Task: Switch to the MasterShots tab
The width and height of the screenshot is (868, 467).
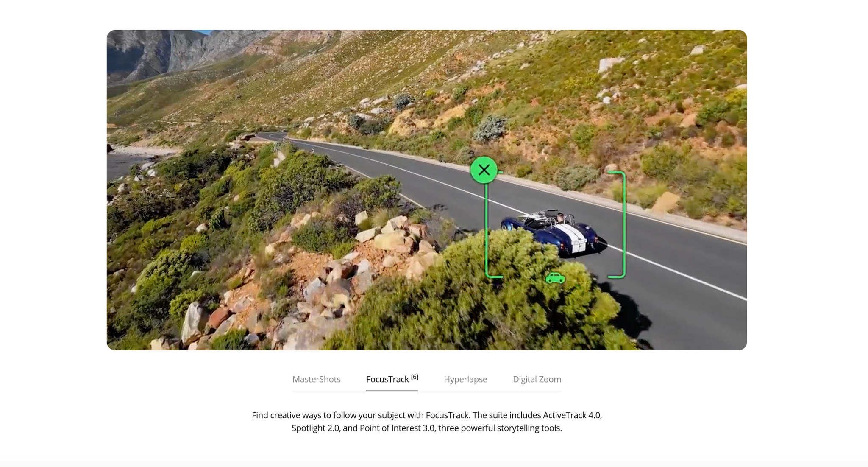Action: point(316,379)
